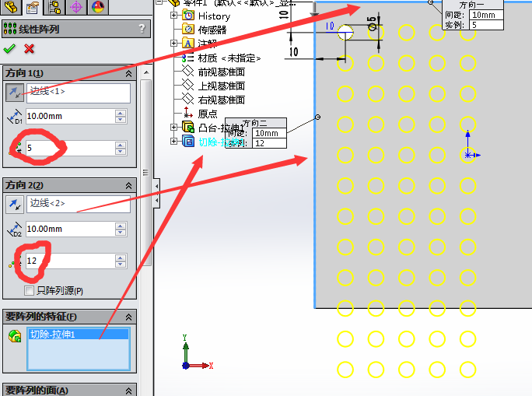532x396 pixels.
Task: Click the D1 spacing 10.00mm field
Action: coord(71,116)
